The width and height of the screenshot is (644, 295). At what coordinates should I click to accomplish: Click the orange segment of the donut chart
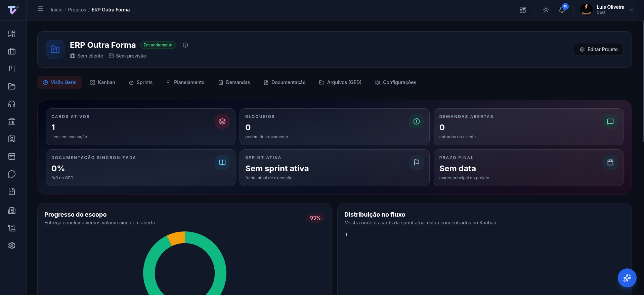click(x=176, y=238)
